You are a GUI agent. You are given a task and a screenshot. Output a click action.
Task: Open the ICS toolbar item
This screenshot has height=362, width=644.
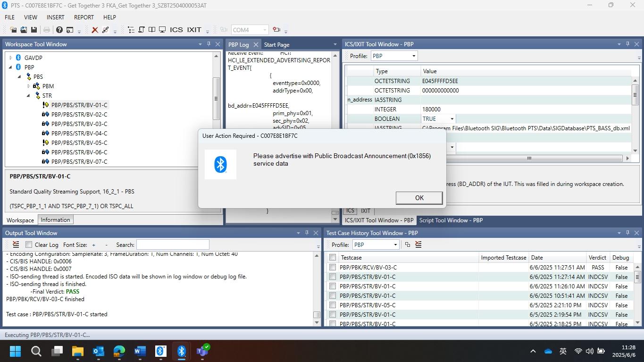click(x=176, y=30)
